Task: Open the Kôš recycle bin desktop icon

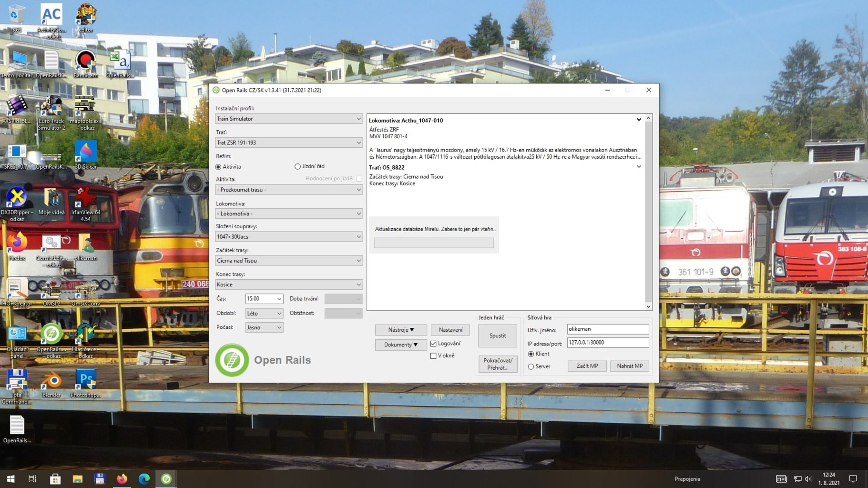Action: [x=17, y=18]
